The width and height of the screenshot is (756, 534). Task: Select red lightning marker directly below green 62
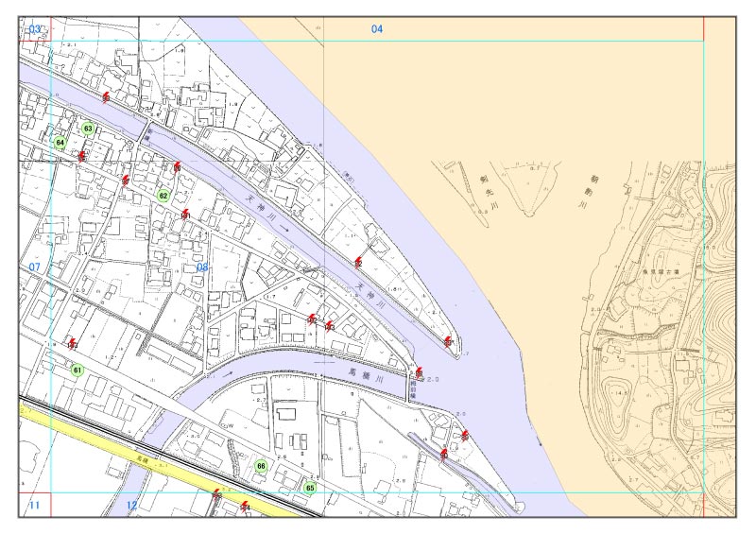tap(185, 215)
